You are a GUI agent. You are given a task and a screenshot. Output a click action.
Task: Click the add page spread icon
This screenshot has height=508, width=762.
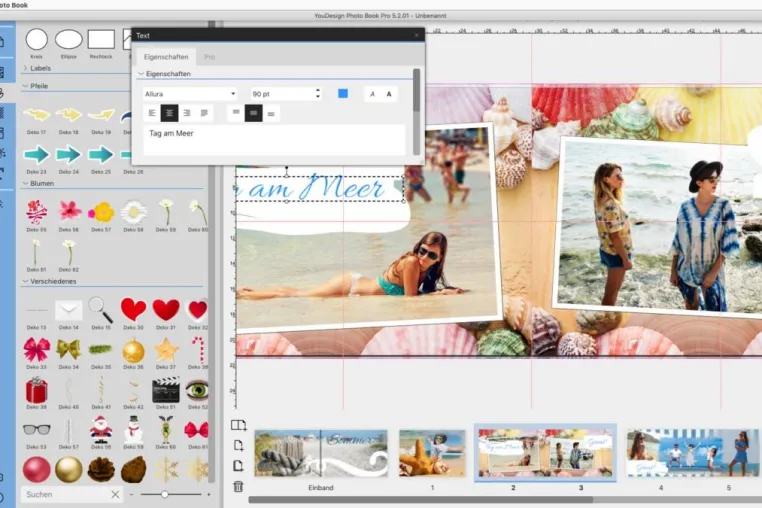[x=238, y=425]
